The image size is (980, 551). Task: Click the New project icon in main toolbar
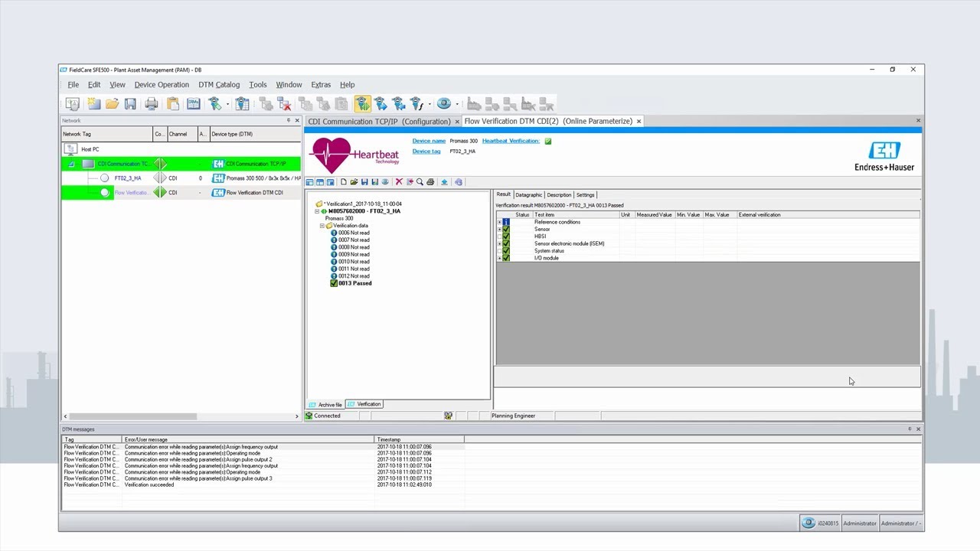93,103
